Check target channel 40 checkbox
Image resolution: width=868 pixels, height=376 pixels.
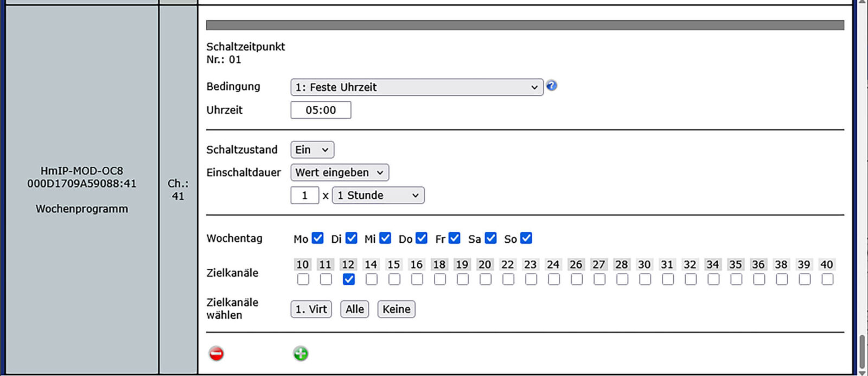click(827, 279)
